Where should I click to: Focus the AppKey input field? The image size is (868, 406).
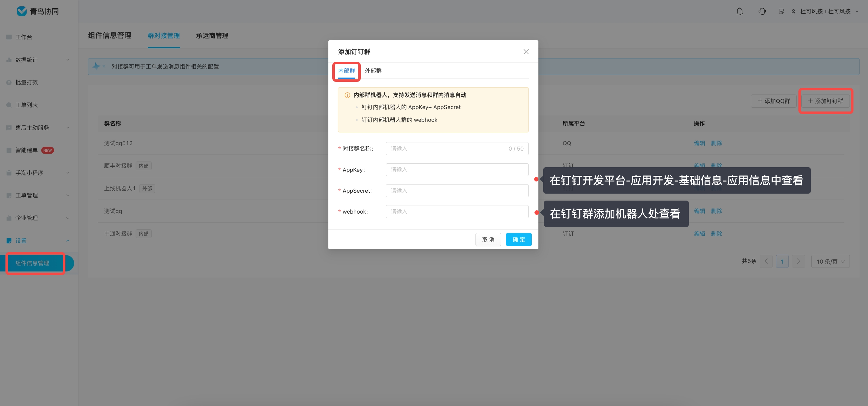pos(457,170)
